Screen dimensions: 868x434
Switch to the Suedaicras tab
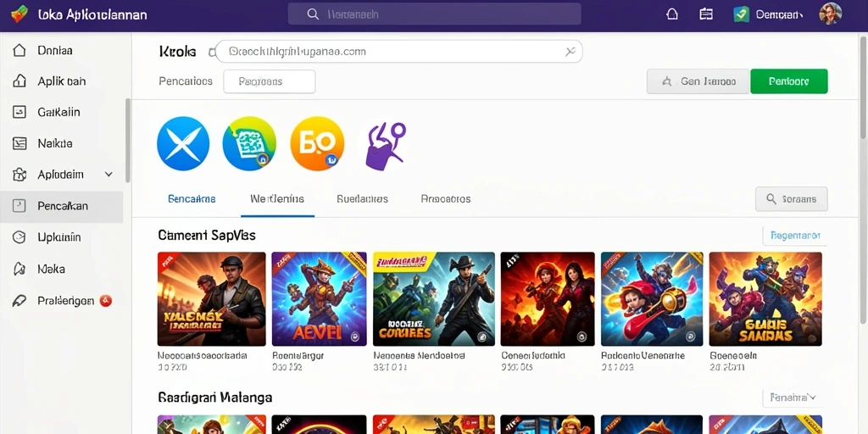362,198
